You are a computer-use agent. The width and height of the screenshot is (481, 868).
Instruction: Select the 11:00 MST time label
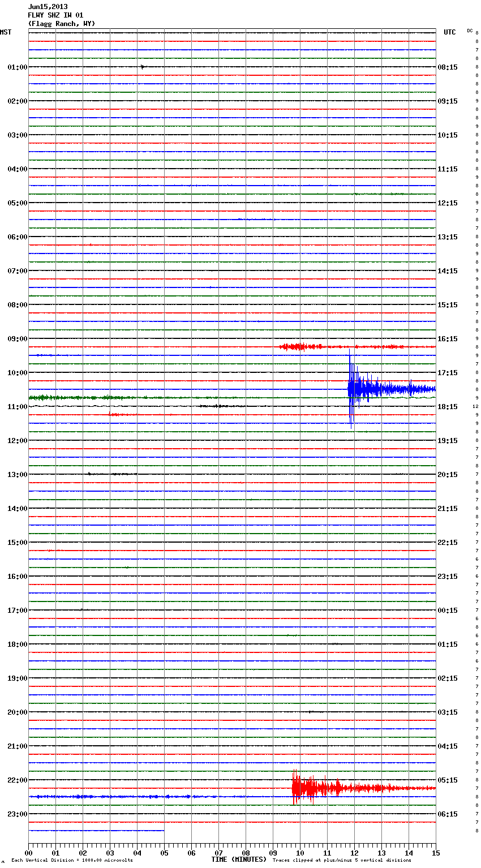(17, 407)
